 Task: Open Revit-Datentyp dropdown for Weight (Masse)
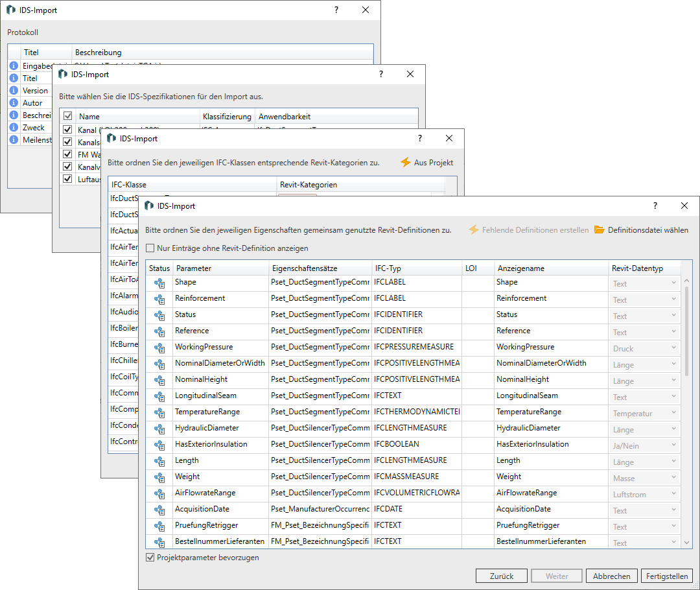point(644,478)
